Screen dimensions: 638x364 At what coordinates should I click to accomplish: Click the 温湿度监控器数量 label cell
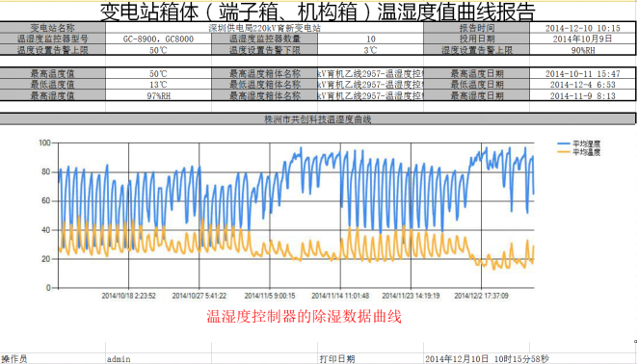click(264, 39)
